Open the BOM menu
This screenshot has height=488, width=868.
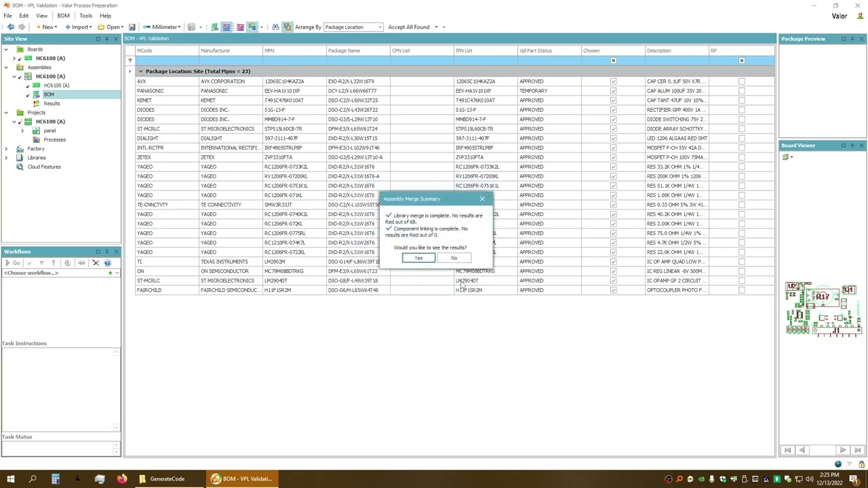(x=63, y=16)
